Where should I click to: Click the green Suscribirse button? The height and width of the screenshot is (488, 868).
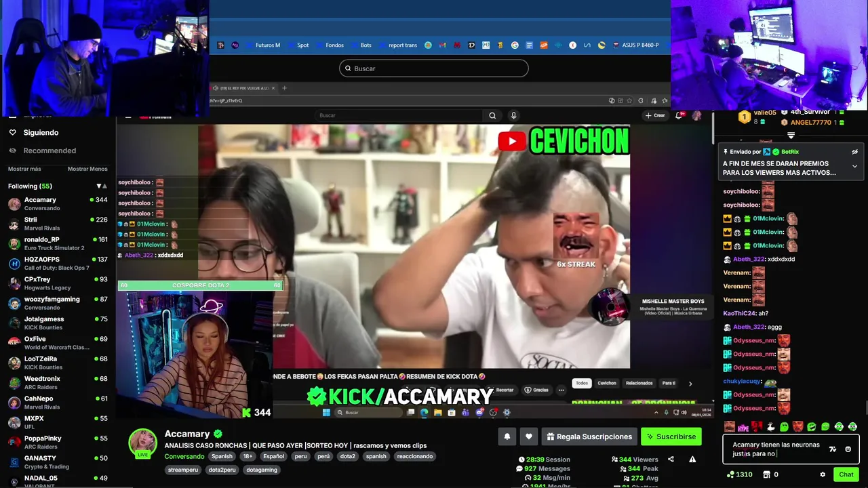tap(671, 436)
